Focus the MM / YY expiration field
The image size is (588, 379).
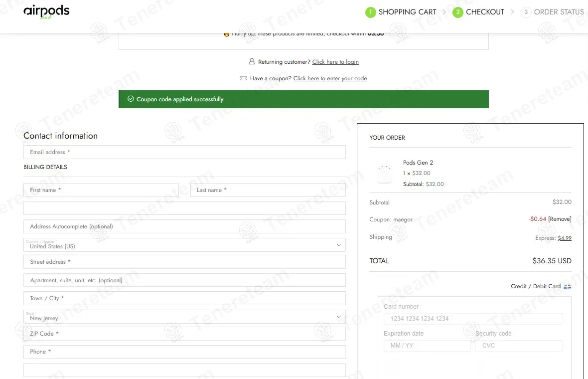pos(427,346)
